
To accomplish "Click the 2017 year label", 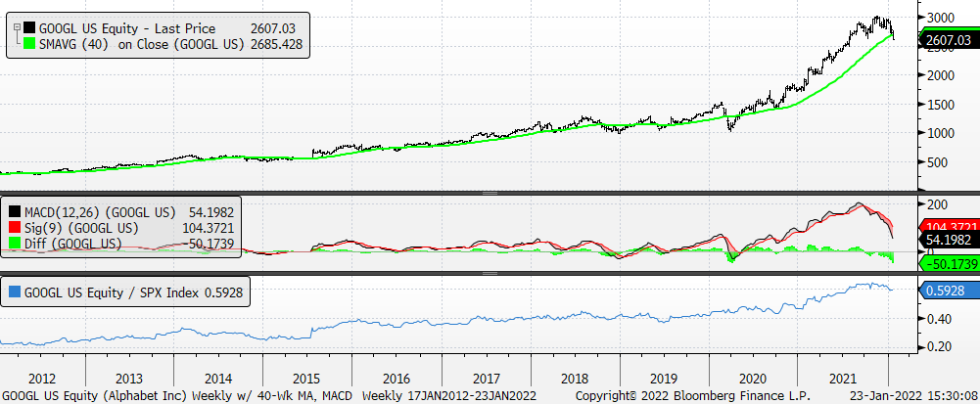I will coord(486,379).
